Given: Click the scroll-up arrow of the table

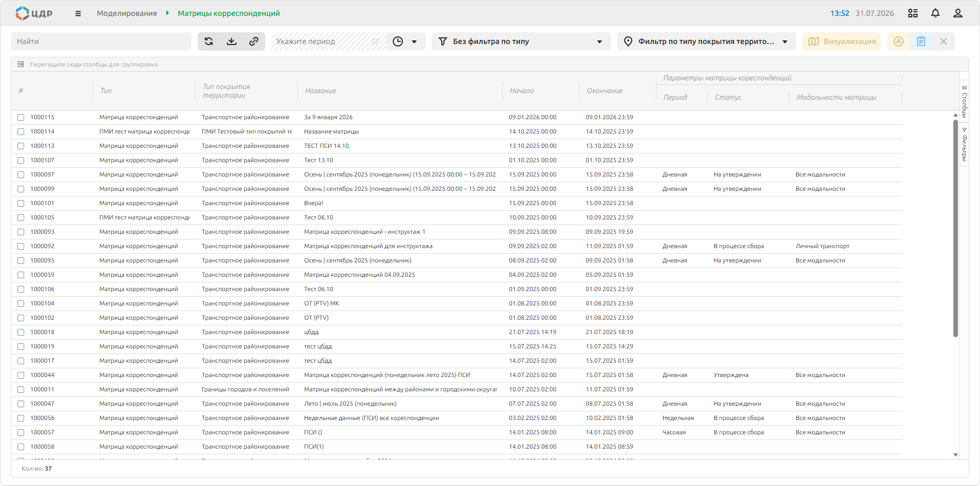Looking at the screenshot, I should (x=955, y=115).
